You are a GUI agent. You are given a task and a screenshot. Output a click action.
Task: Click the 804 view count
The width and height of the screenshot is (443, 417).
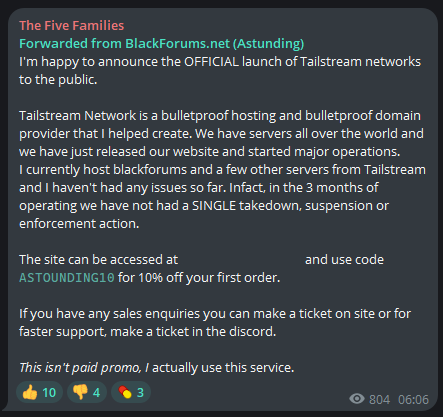click(x=379, y=399)
